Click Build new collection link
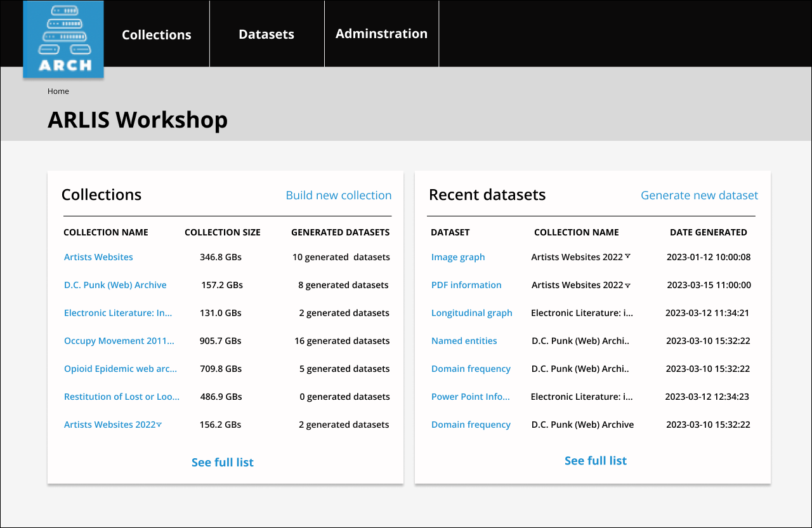812x528 pixels. 339,195
